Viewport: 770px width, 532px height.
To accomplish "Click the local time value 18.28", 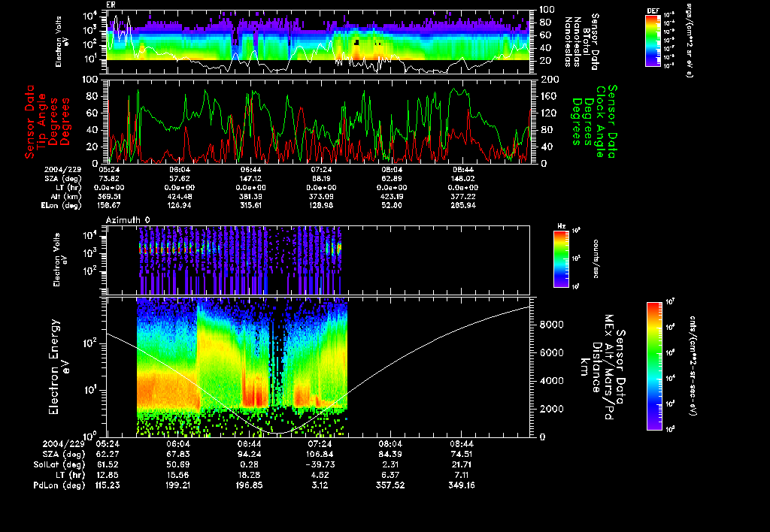I will [x=249, y=475].
